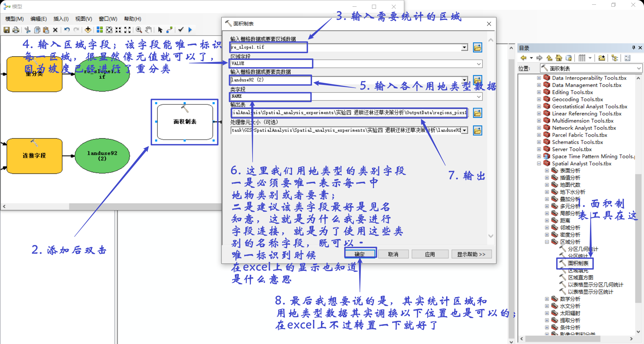
Task: Open the 帮助(H) menu
Action: (x=132, y=19)
